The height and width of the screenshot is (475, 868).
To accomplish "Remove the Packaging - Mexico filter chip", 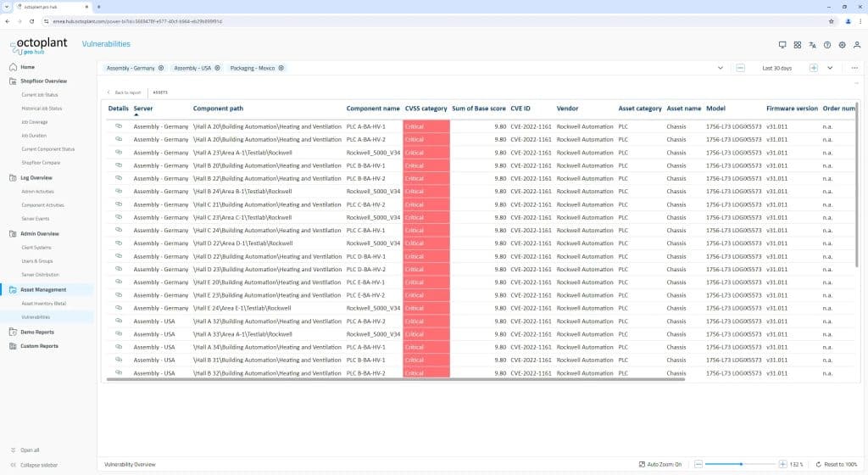I will pos(281,68).
